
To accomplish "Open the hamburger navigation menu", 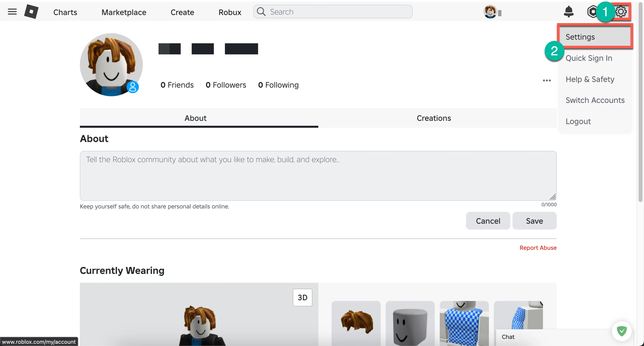I will point(12,12).
